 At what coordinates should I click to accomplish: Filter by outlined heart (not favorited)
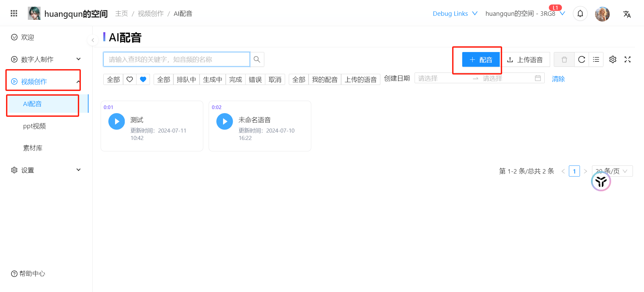(x=130, y=80)
